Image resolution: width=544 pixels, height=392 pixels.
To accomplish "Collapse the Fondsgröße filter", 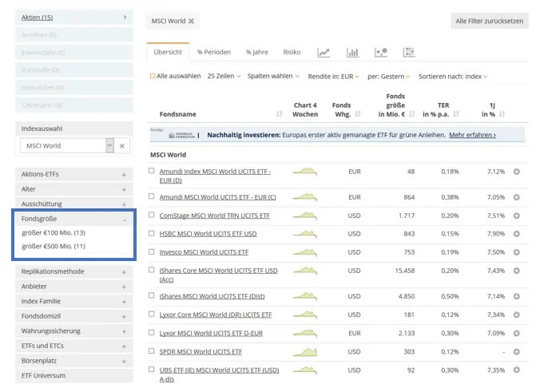I will point(74,219).
